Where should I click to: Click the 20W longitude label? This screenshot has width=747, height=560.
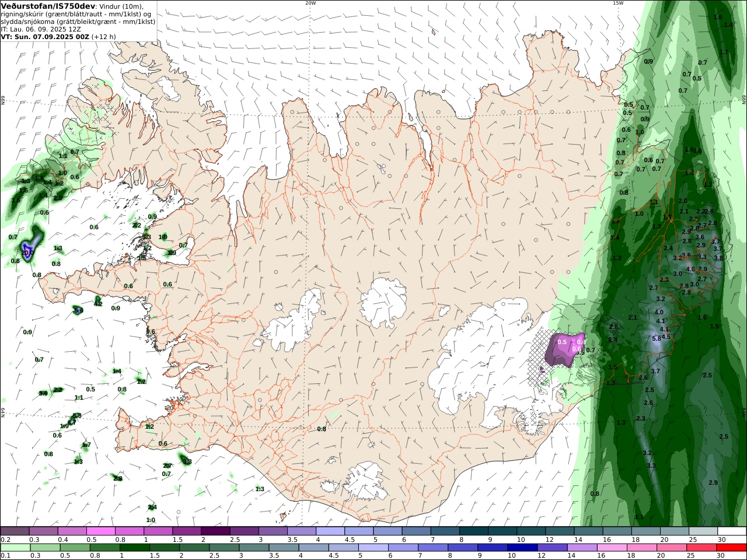click(x=310, y=3)
